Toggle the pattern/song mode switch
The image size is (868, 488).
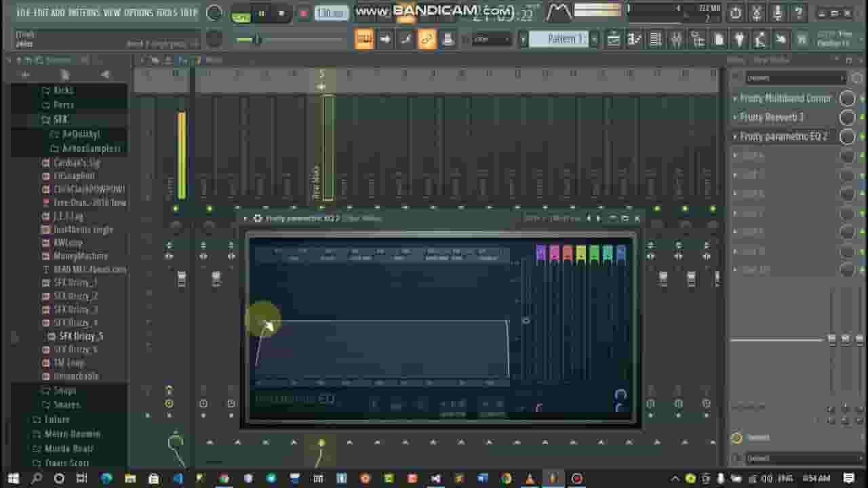(241, 14)
